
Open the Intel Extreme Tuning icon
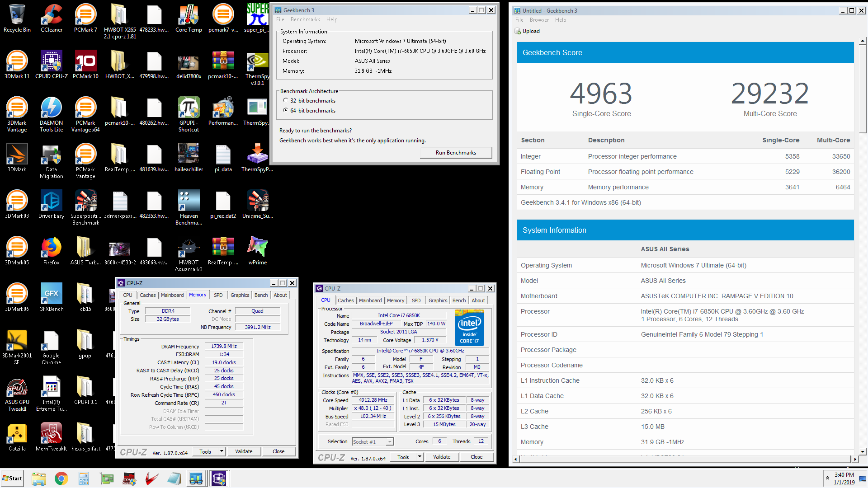52,394
